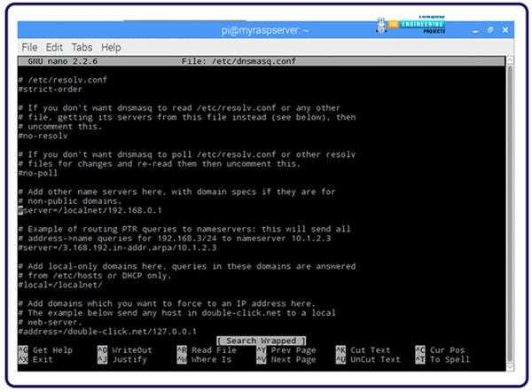Open the Help menu
The image size is (532, 392).
(x=111, y=47)
